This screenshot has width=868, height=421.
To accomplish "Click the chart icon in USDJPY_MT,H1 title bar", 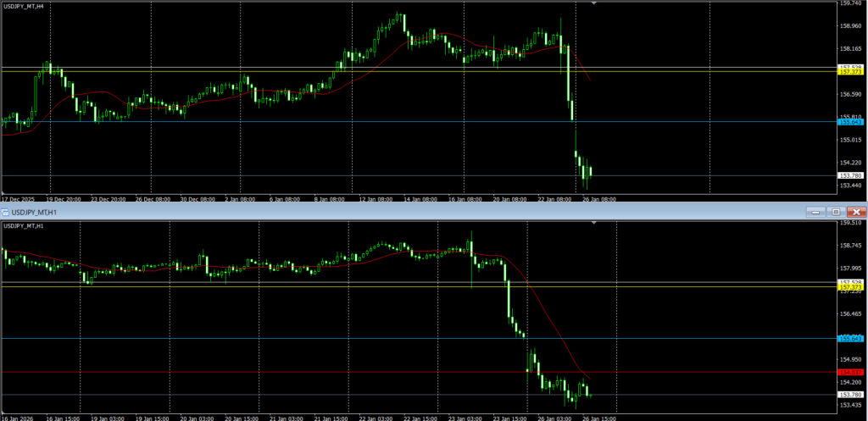I will (x=5, y=211).
